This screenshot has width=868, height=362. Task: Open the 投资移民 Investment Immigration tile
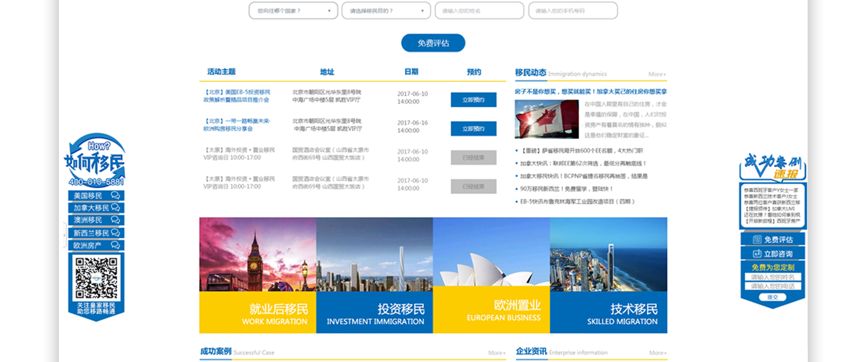(x=374, y=275)
